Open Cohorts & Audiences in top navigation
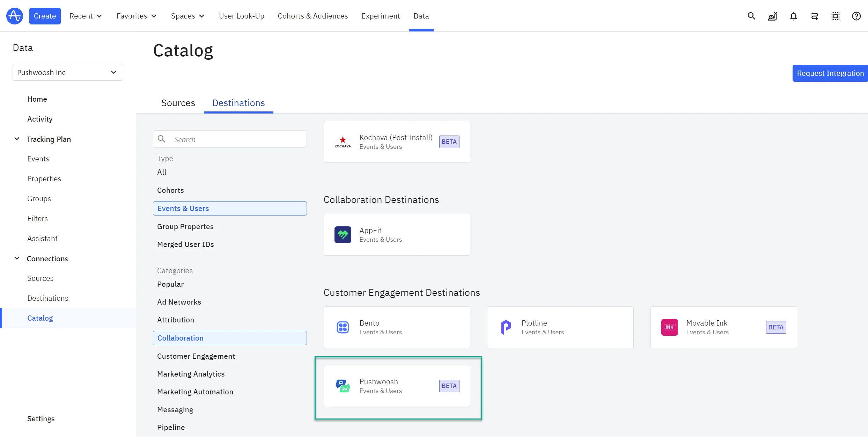 pos(312,16)
